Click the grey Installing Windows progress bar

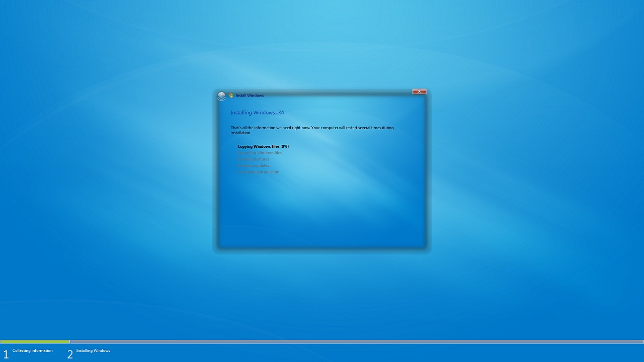coord(357,342)
